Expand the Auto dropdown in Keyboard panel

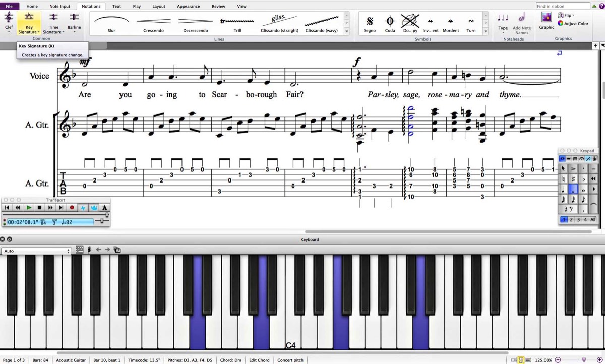pyautogui.click(x=36, y=251)
